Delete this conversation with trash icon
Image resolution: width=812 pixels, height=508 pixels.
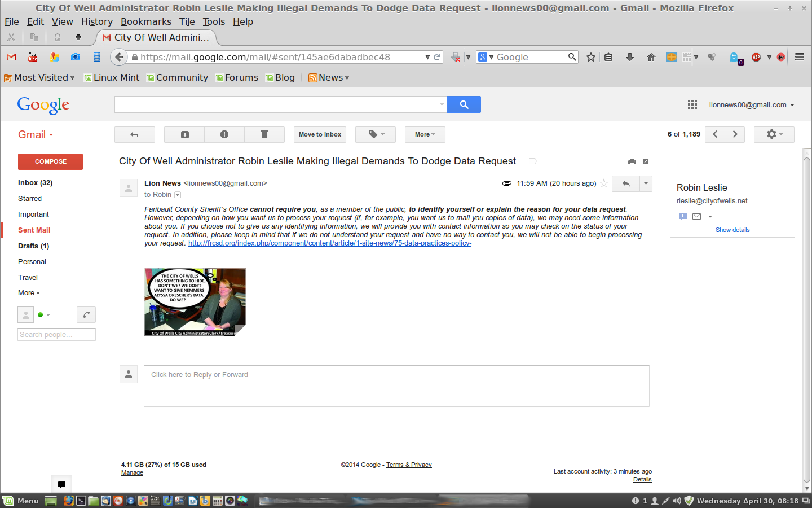(264, 134)
